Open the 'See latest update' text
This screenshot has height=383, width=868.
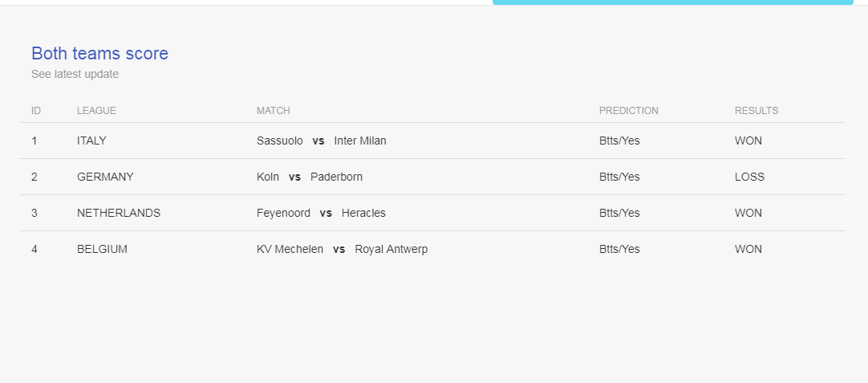(75, 74)
